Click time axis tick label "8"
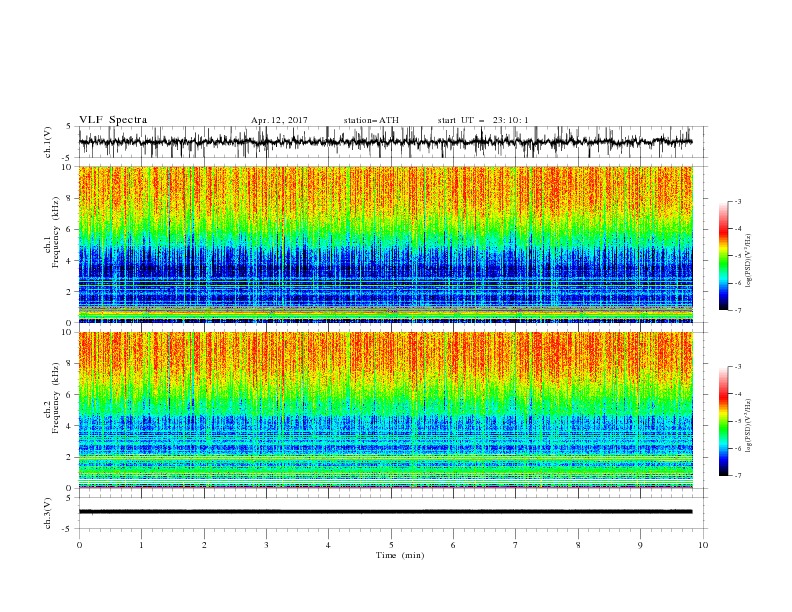This screenshot has height=612, width=792. (x=578, y=545)
